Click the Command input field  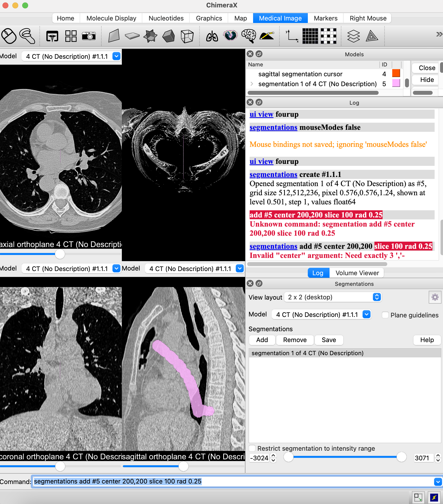point(232,482)
